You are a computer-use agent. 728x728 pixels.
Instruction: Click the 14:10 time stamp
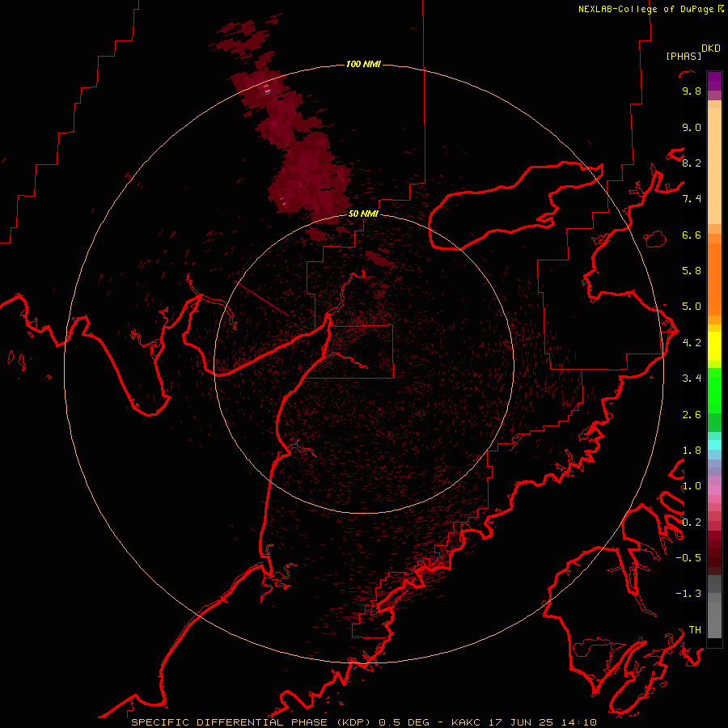[x=578, y=722]
